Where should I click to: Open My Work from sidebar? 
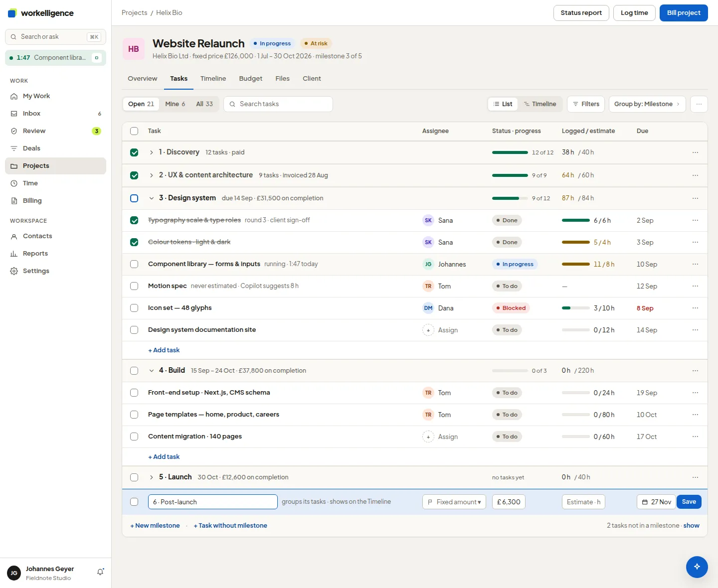55,96
